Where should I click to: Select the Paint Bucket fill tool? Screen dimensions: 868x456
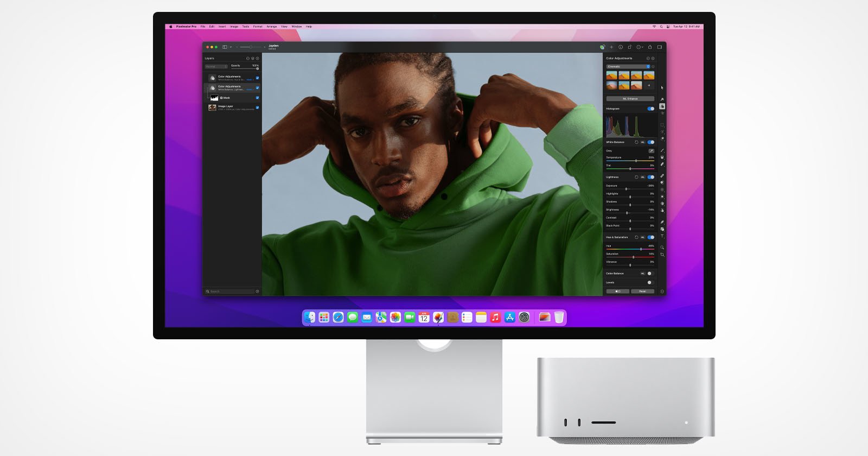point(662,157)
